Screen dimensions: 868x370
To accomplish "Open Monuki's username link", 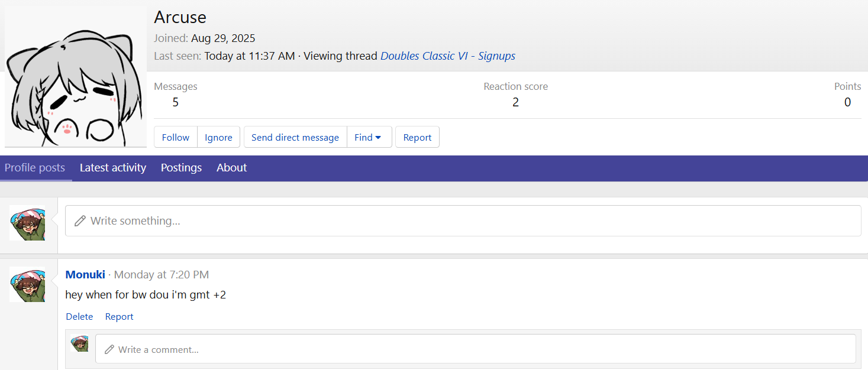I will [x=85, y=275].
